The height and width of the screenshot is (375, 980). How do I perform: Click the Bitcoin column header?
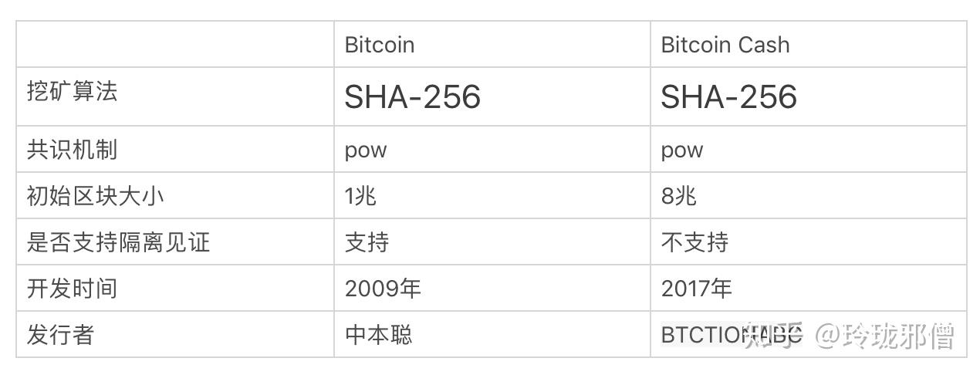click(x=380, y=45)
